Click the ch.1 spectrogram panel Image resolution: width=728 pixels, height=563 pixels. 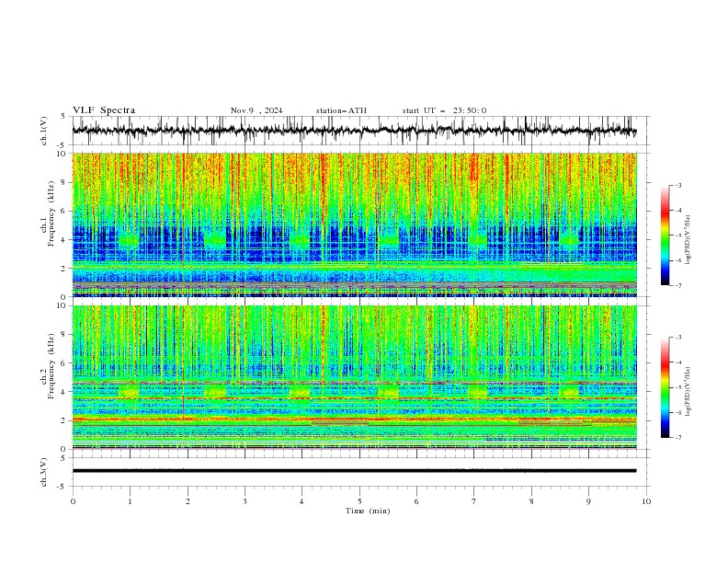(354, 224)
